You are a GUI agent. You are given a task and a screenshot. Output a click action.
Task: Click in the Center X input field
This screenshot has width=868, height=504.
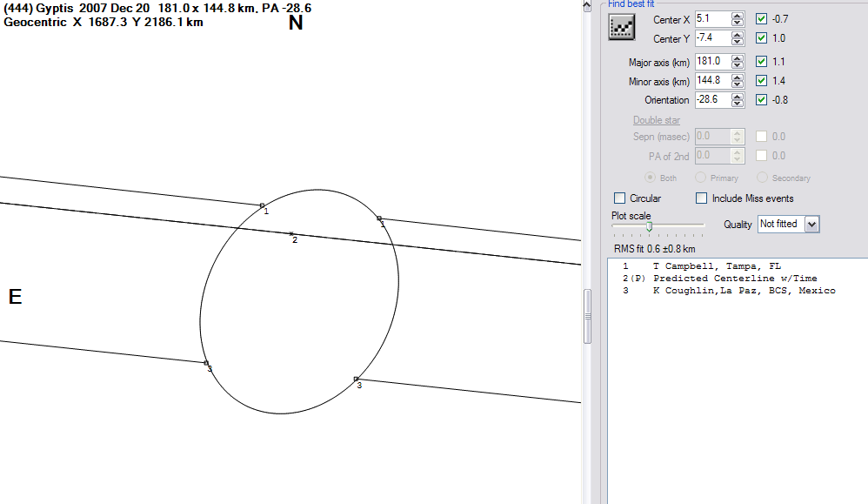click(x=713, y=19)
